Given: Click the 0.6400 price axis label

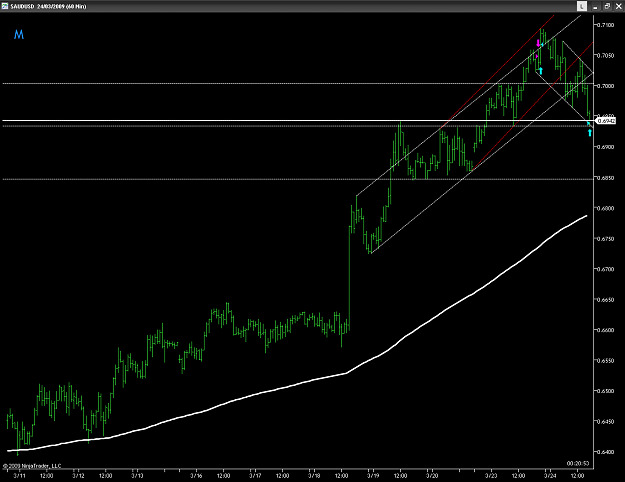Looking at the screenshot, I should (x=606, y=452).
